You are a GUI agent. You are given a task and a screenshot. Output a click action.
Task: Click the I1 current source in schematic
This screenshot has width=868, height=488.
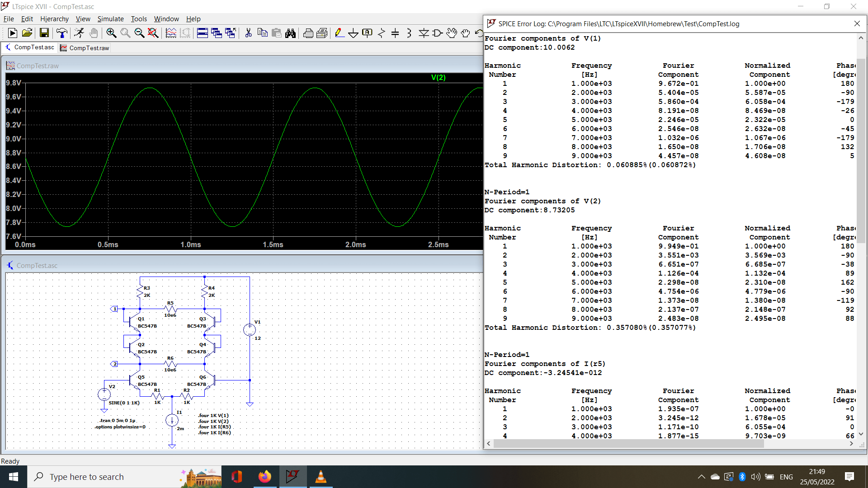click(x=172, y=421)
